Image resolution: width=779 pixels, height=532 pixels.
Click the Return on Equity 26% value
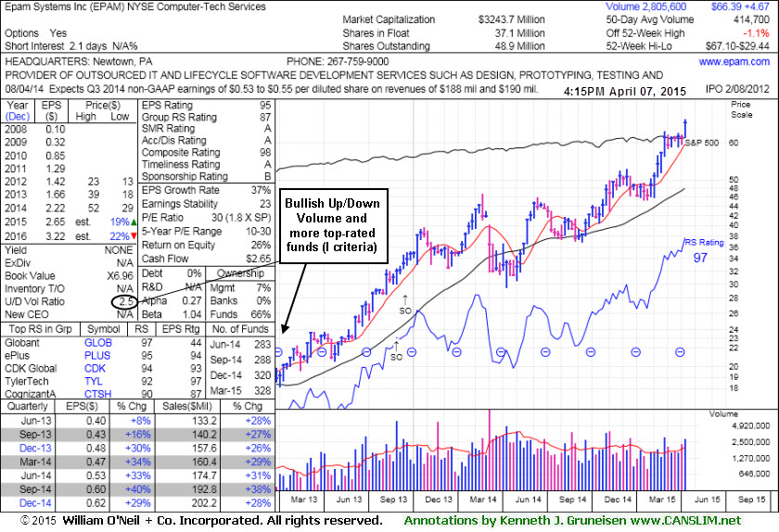[262, 245]
